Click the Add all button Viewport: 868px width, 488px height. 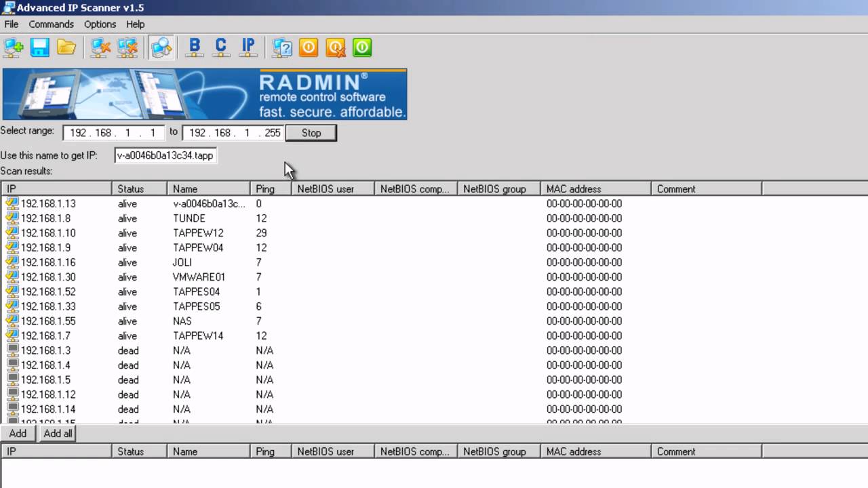58,434
